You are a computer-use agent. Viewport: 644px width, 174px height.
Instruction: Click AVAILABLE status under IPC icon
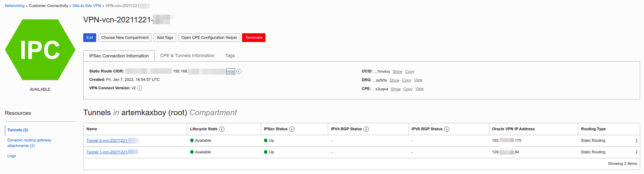pyautogui.click(x=40, y=90)
